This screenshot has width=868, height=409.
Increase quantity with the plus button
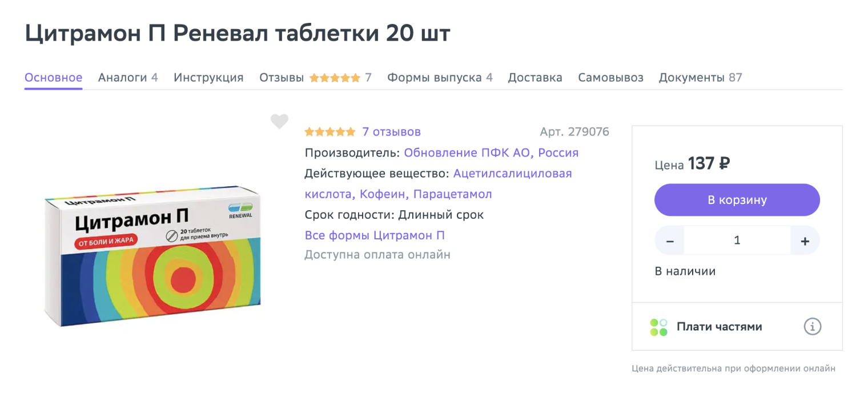805,241
